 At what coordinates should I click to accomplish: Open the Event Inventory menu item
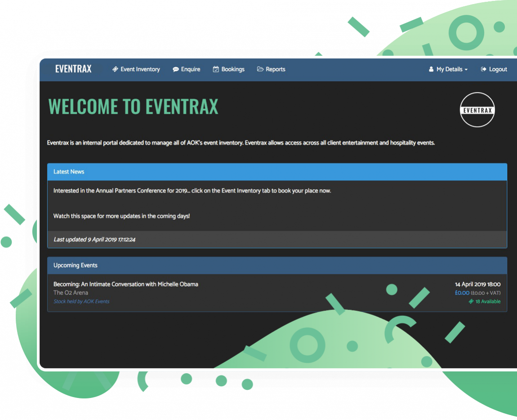(x=140, y=69)
